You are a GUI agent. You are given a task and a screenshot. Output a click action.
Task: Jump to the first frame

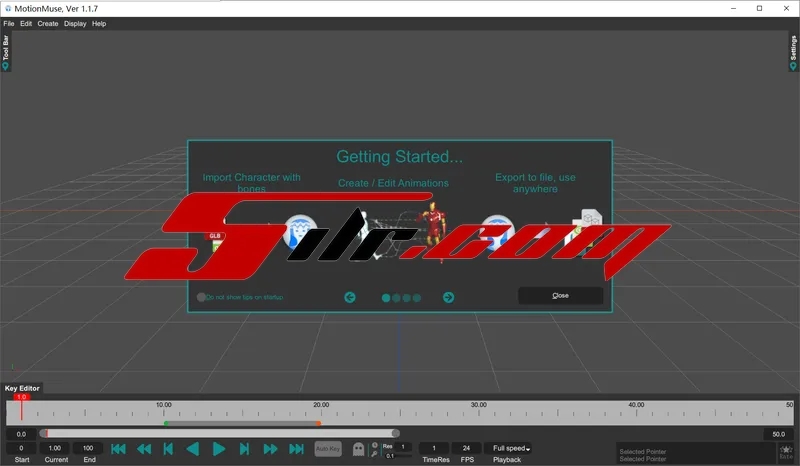pos(118,449)
